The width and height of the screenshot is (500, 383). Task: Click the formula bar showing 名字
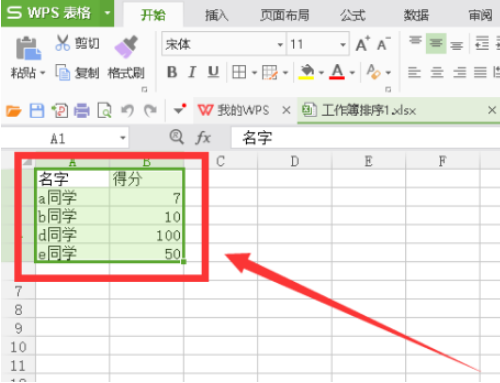[365, 137]
